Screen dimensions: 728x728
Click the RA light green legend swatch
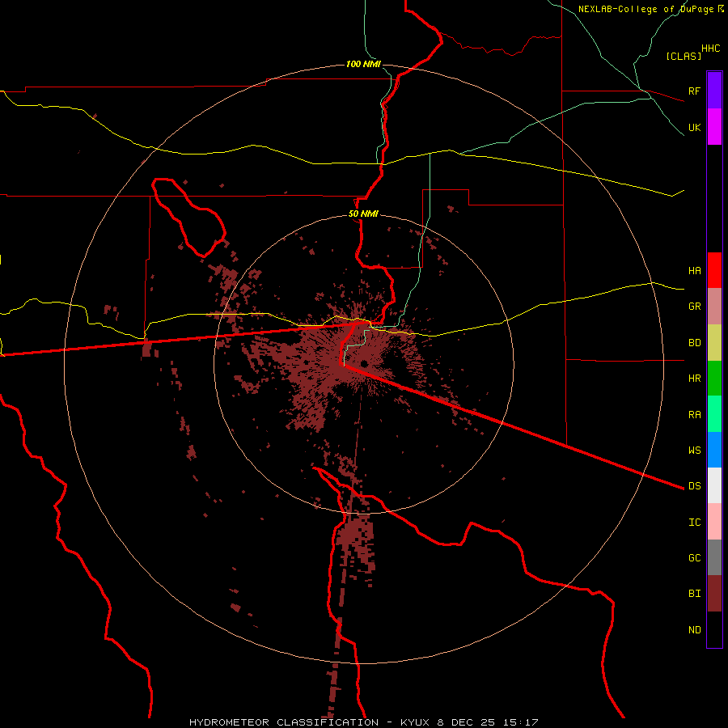(x=714, y=414)
